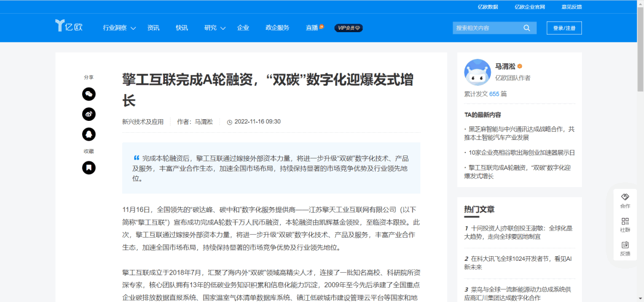Click the 亿欧 logo in header
The height and width of the screenshot is (302, 644).
69,26
